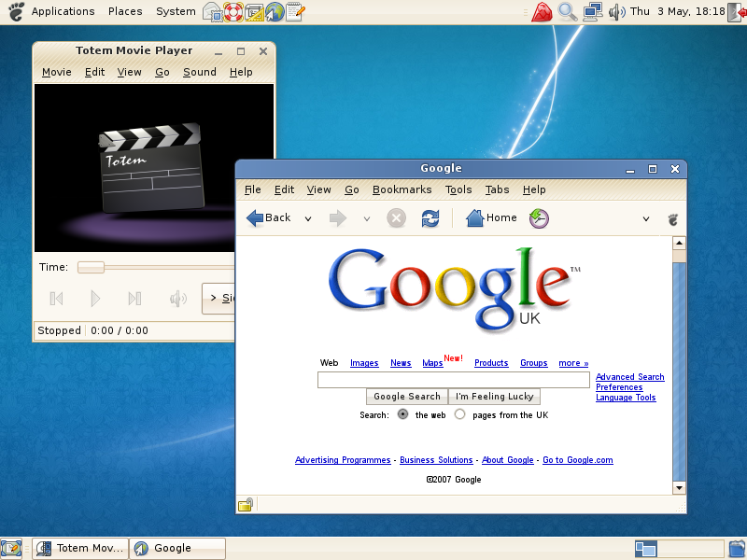The width and height of the screenshot is (747, 560).
Task: Launch the text editor notepad icon in the top panel
Action: [295, 12]
